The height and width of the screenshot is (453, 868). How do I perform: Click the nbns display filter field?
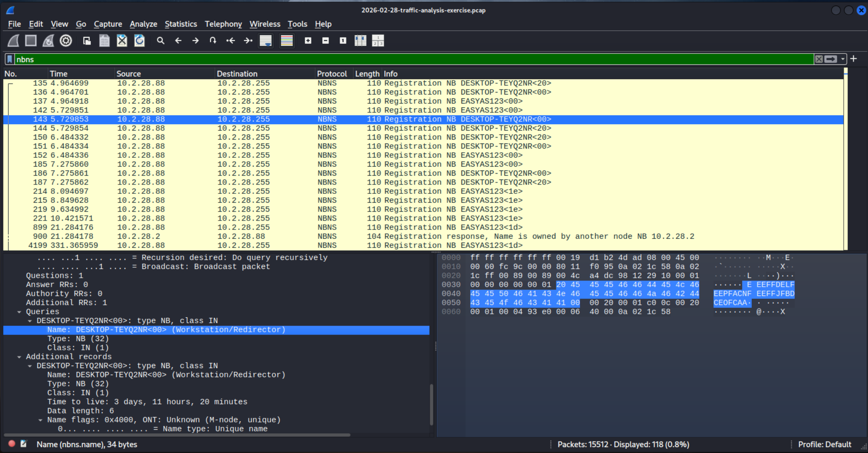413,59
